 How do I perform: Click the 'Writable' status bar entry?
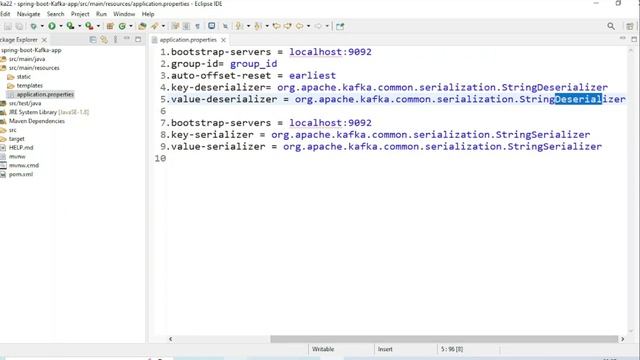[323, 349]
